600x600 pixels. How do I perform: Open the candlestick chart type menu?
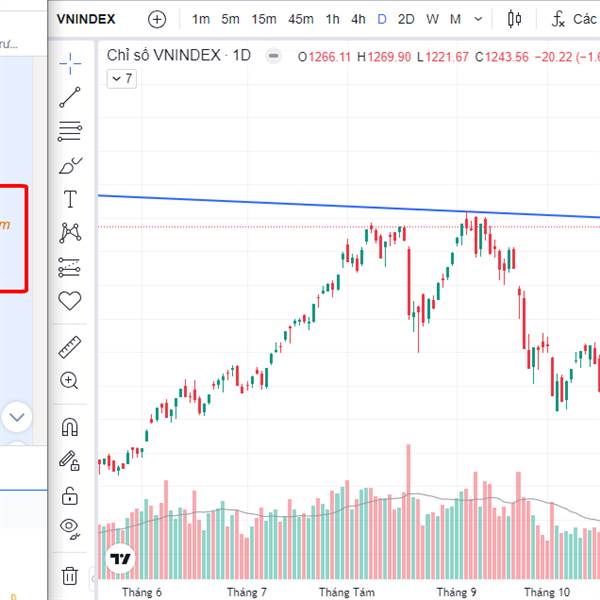(x=515, y=19)
